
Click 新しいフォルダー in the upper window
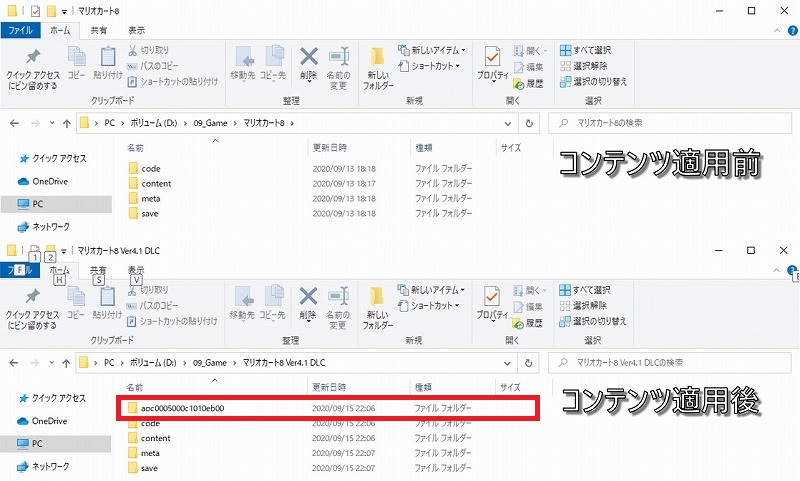pyautogui.click(x=378, y=68)
